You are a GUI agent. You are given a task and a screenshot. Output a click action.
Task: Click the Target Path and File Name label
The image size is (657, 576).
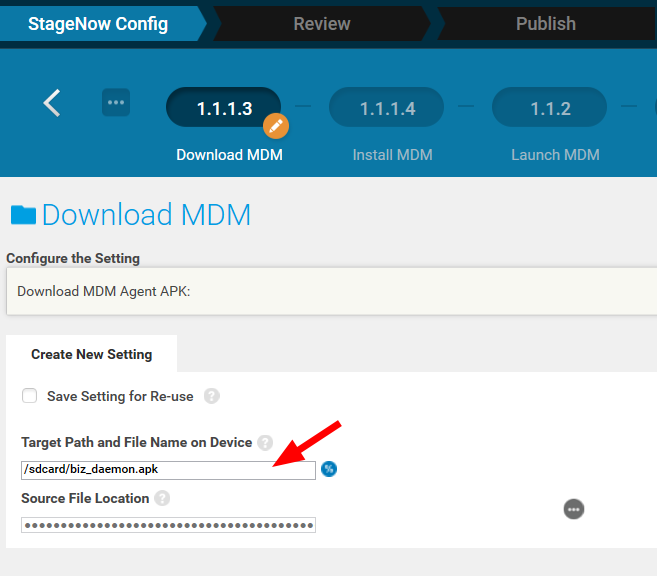click(x=137, y=442)
